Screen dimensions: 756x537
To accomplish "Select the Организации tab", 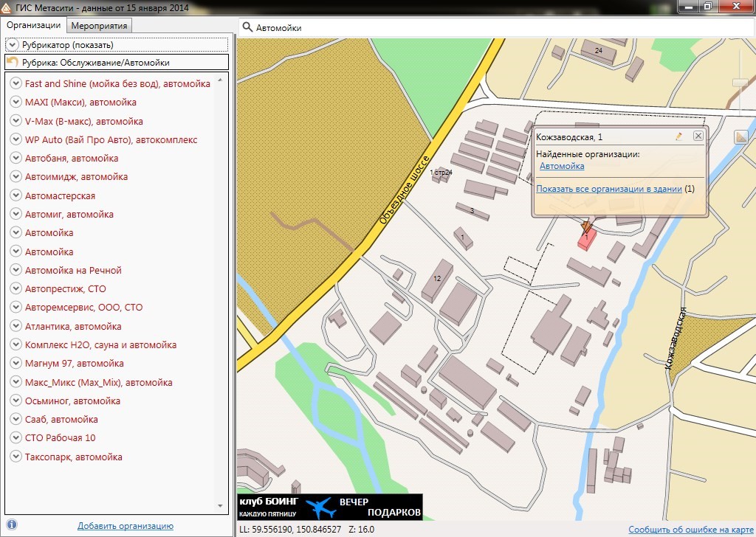I will click(33, 25).
